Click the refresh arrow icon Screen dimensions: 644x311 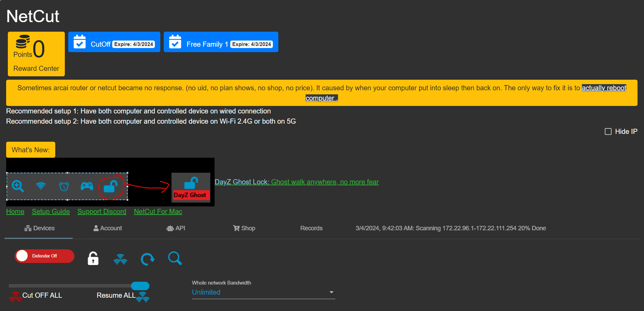tap(148, 259)
